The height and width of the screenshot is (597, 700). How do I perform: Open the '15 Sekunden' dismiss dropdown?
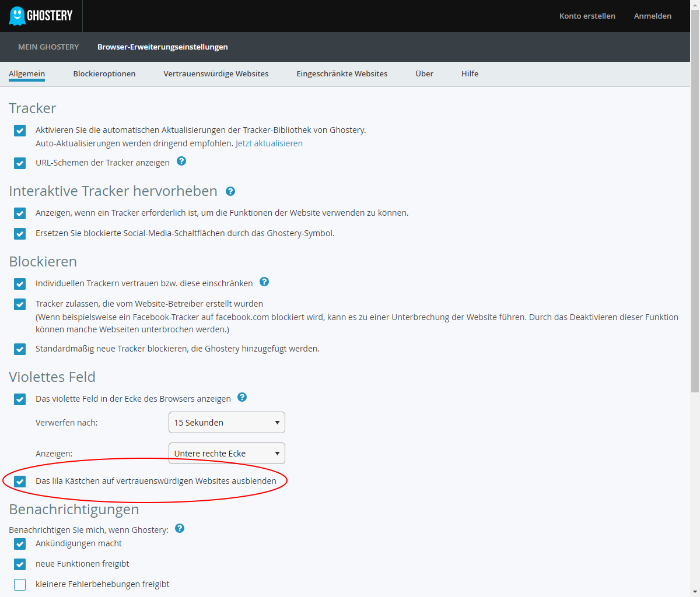(x=227, y=423)
